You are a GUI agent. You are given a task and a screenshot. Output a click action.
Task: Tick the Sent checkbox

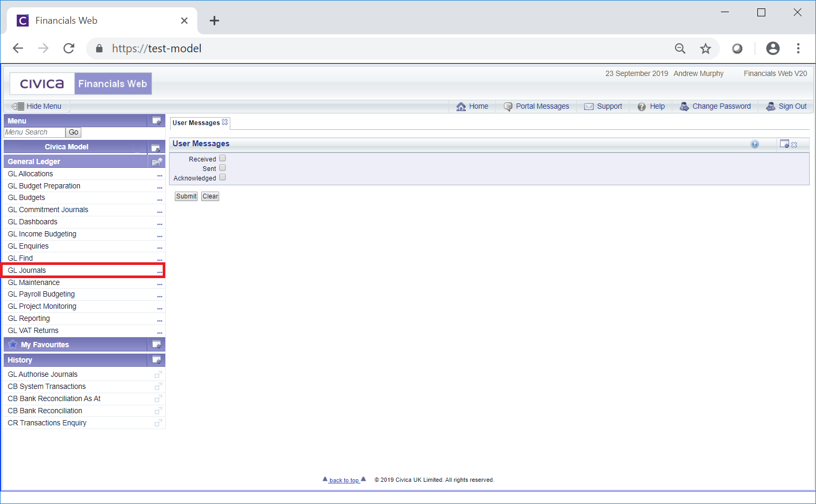click(222, 167)
